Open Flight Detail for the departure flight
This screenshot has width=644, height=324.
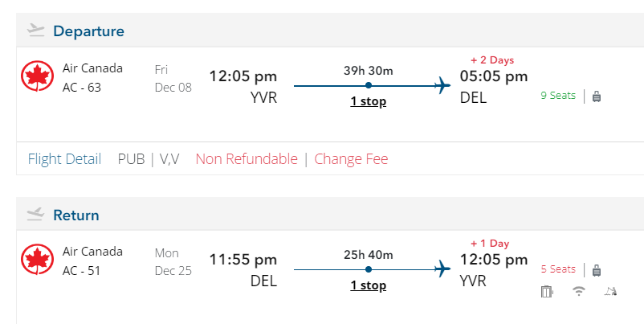pos(64,159)
